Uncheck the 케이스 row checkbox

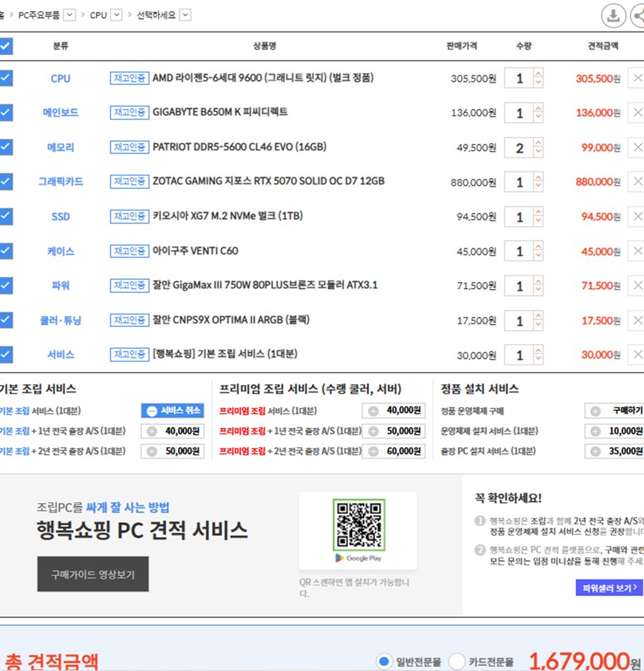[x=6, y=251]
